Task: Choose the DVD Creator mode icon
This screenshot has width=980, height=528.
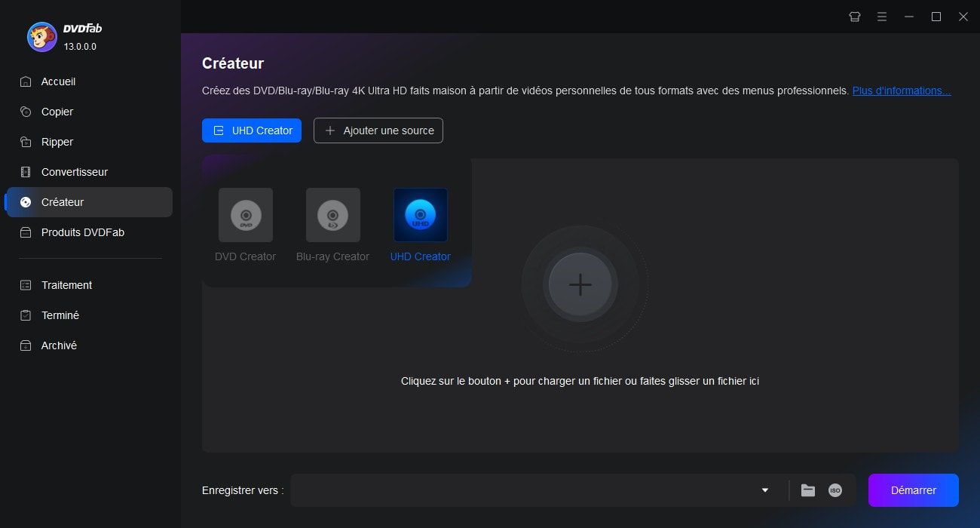Action: (246, 215)
